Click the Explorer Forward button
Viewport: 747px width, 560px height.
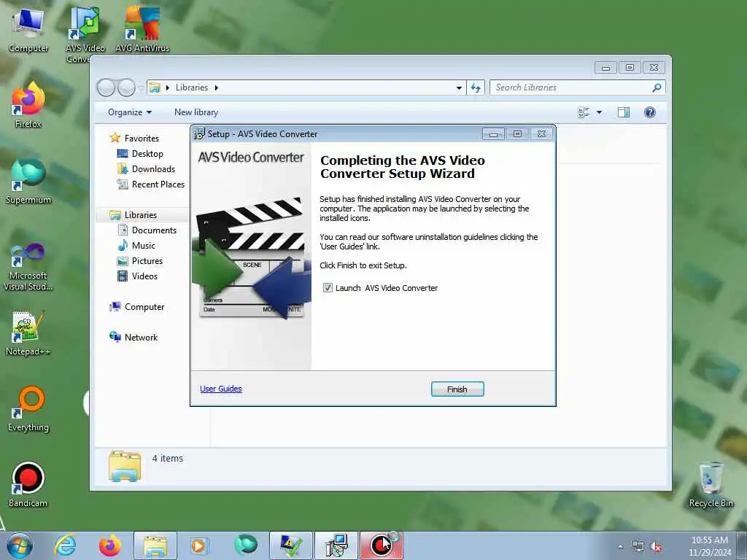tap(126, 87)
